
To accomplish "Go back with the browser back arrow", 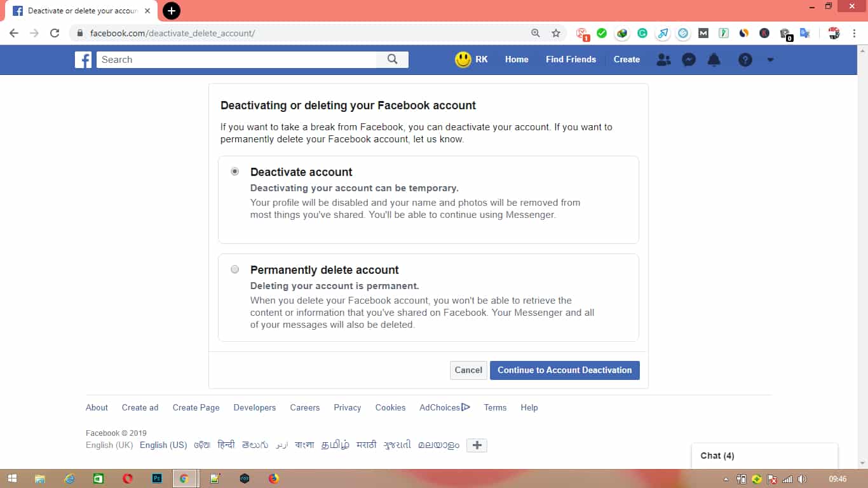I will coord(14,33).
